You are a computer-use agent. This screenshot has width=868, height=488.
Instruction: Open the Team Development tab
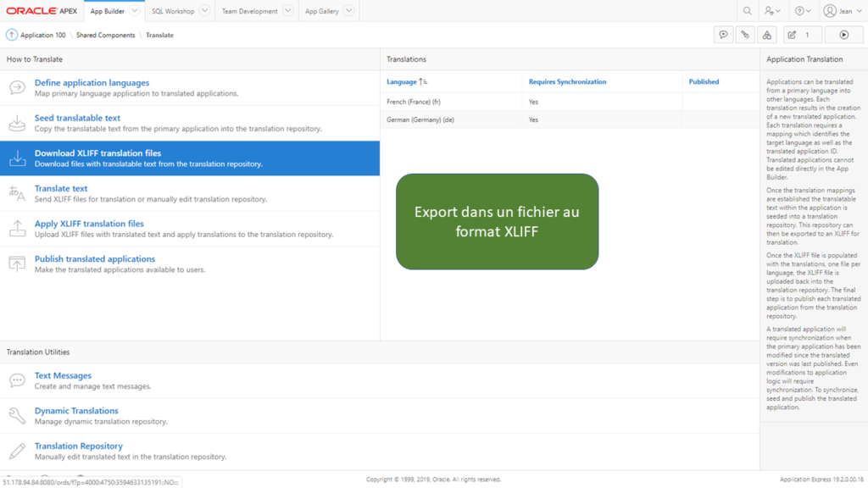pyautogui.click(x=250, y=11)
